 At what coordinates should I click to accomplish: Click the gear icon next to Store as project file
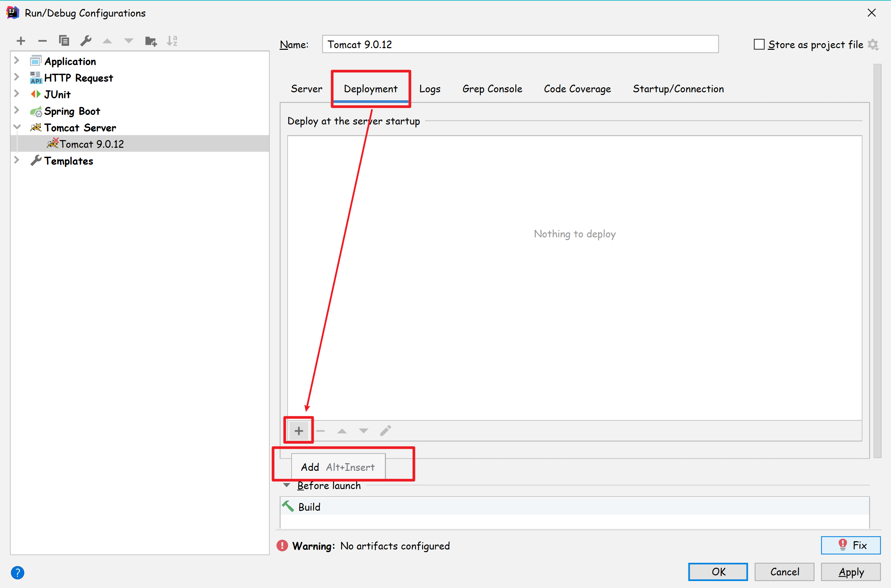[873, 44]
